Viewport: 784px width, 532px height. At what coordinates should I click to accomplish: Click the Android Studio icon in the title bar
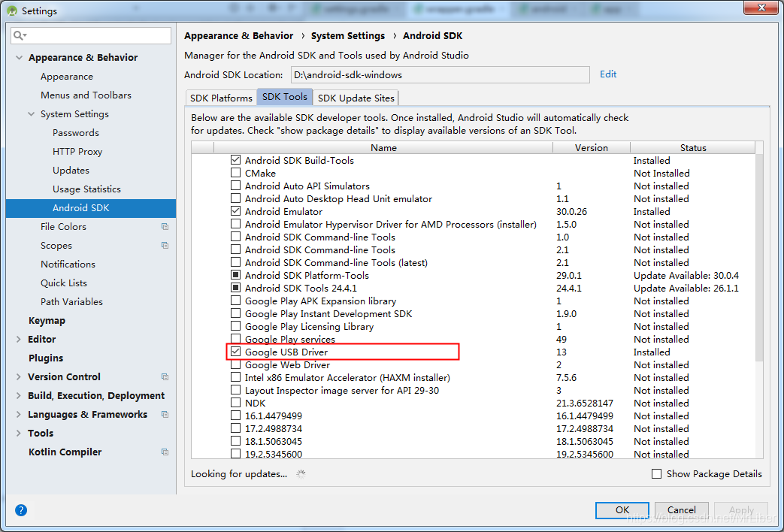click(11, 11)
